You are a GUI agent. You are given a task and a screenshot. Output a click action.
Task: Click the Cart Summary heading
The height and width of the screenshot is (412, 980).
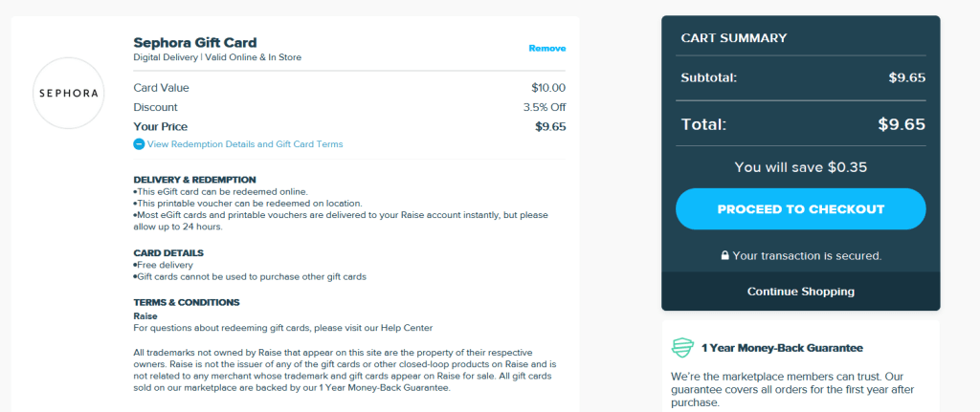tap(733, 38)
